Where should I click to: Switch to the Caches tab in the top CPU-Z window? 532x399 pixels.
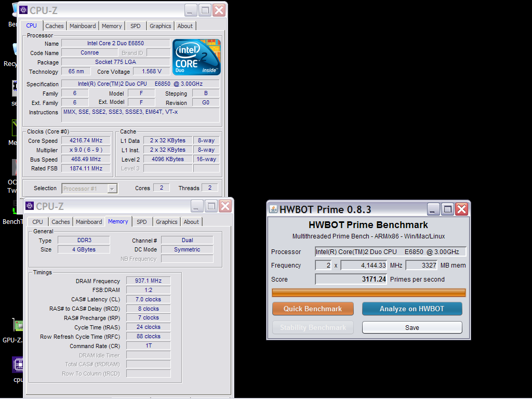point(54,26)
